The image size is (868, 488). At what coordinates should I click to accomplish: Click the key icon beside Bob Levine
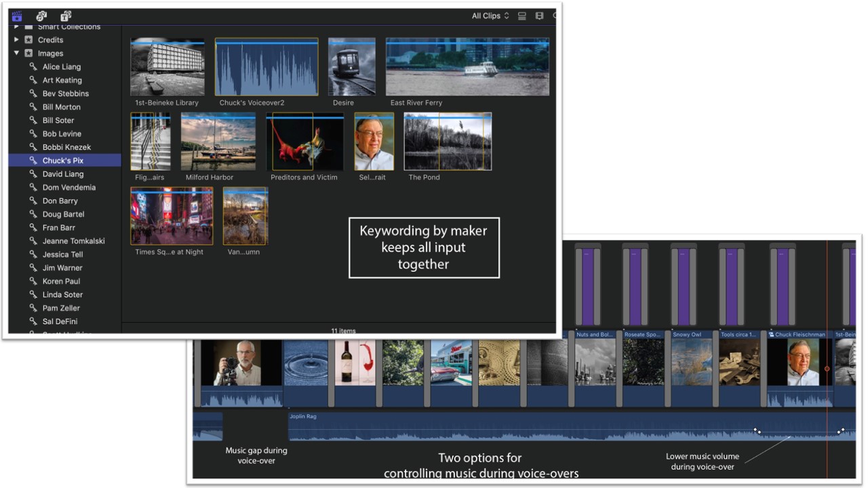coord(33,134)
